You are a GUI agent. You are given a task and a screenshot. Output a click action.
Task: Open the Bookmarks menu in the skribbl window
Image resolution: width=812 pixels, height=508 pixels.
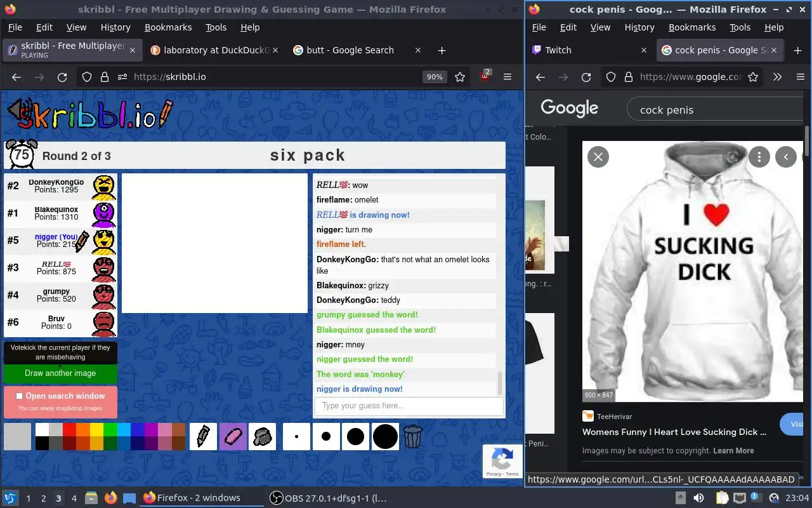168,27
